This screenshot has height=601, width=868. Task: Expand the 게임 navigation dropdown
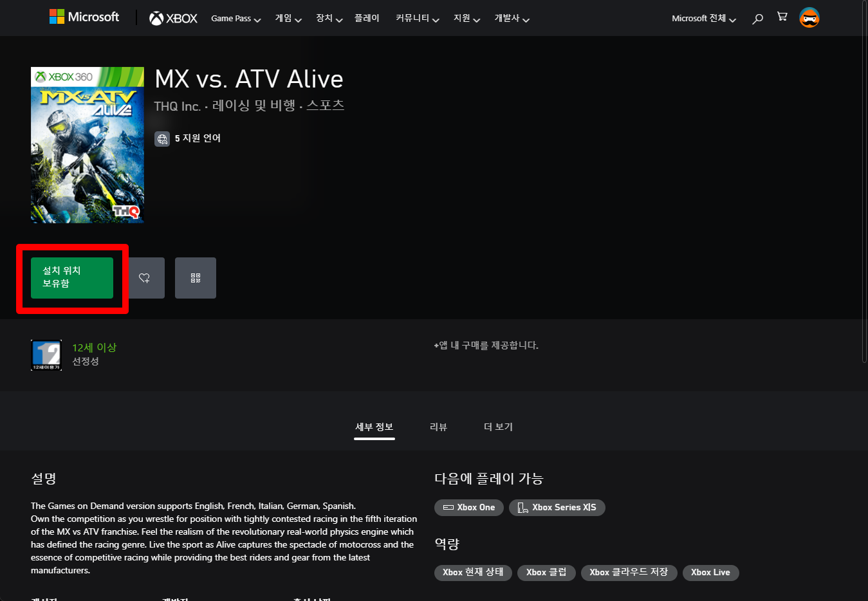pos(288,19)
